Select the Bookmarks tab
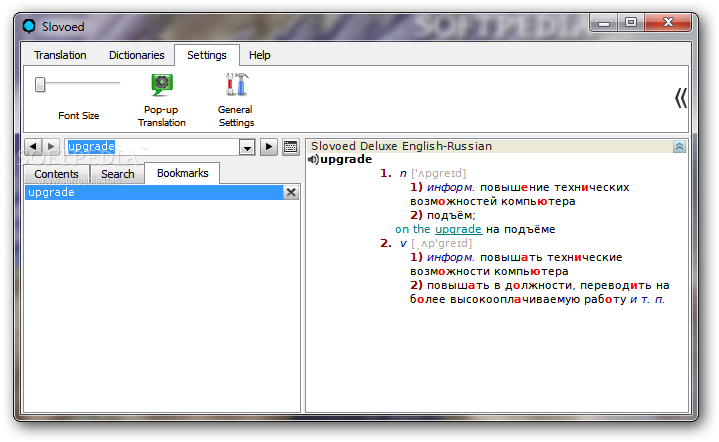This screenshot has width=719, height=442. (x=183, y=173)
